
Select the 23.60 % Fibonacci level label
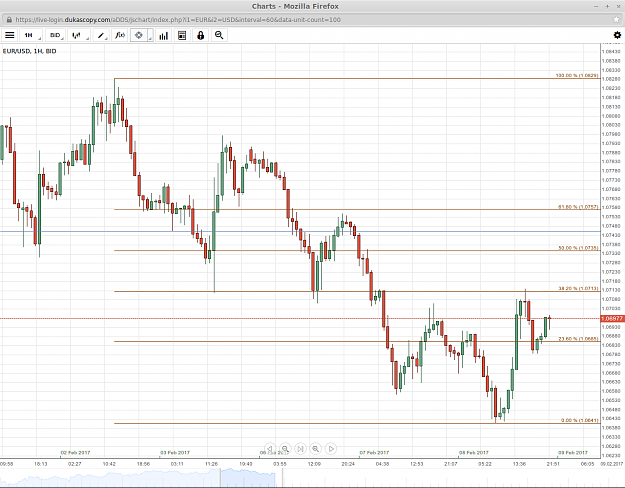(x=578, y=339)
